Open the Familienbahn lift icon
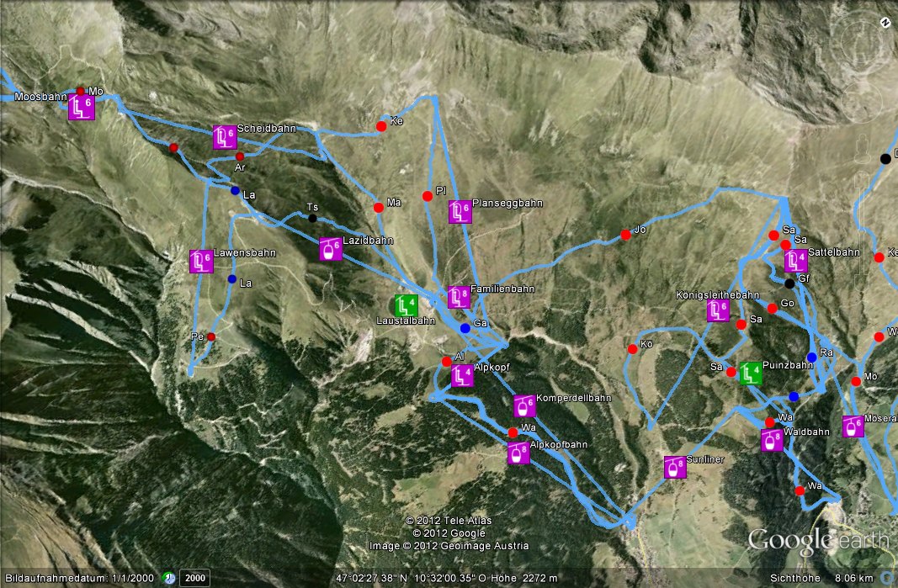Viewport: 898px width, 588px height. click(x=459, y=297)
